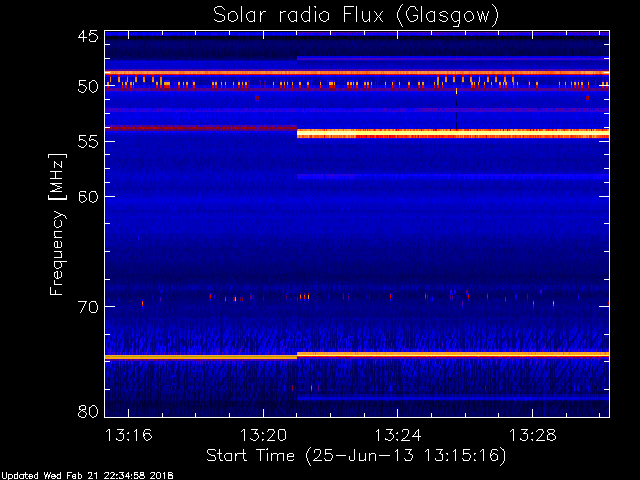Viewport: 640px width, 480px height.
Task: Click the 'Frequency [MHz]' axis label
Action: point(57,224)
